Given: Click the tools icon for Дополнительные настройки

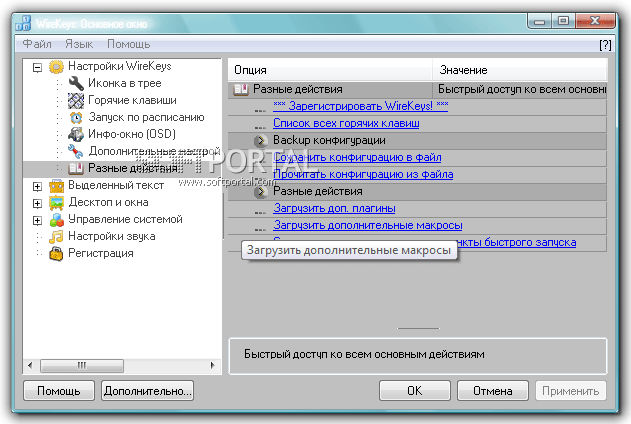Looking at the screenshot, I should tap(76, 151).
